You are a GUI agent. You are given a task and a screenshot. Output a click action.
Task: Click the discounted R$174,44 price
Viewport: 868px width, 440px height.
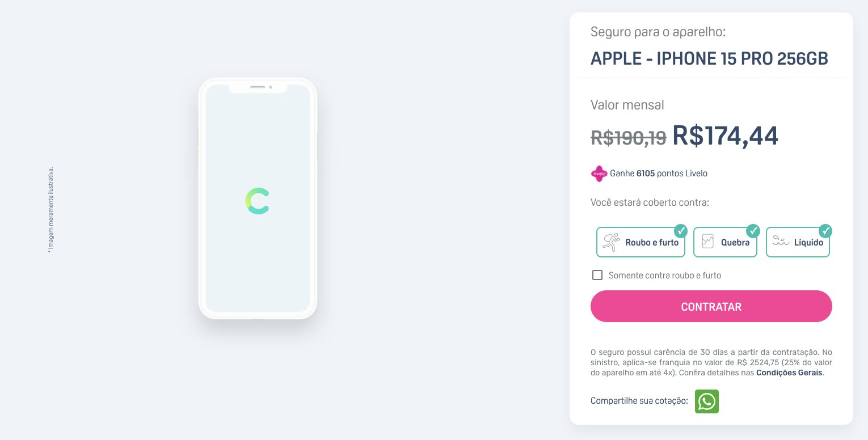pyautogui.click(x=725, y=136)
